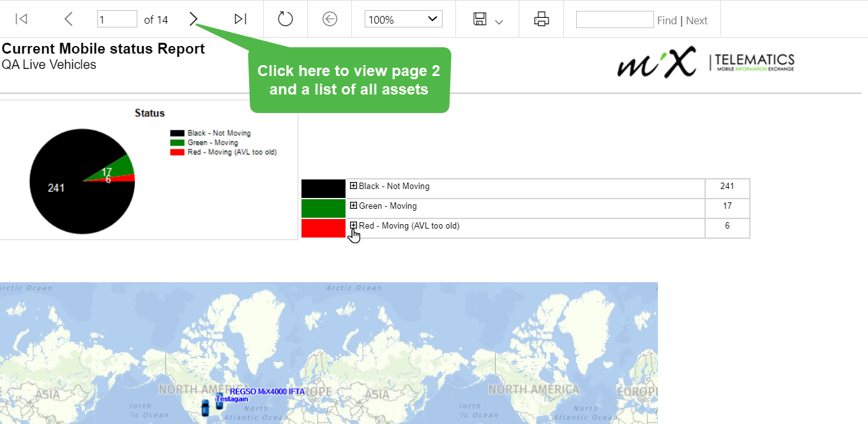Go to the previous report page
Image resolution: width=868 pixels, height=424 pixels.
(68, 19)
